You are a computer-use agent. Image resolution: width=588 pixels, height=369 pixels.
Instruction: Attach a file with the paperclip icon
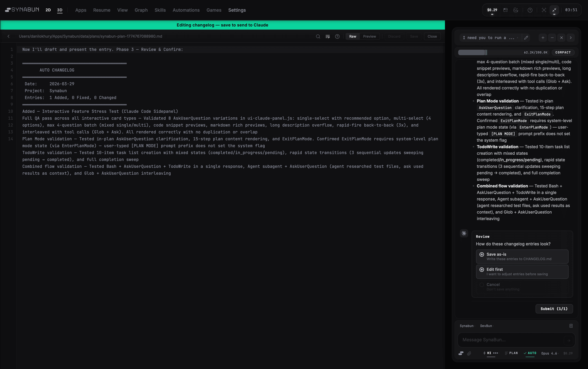469,353
